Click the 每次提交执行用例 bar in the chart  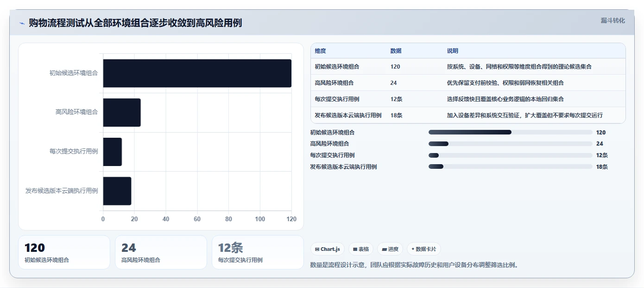(x=112, y=152)
